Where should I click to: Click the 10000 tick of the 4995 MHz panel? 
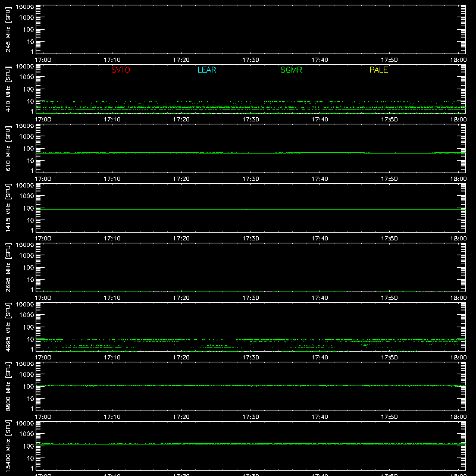point(25,304)
